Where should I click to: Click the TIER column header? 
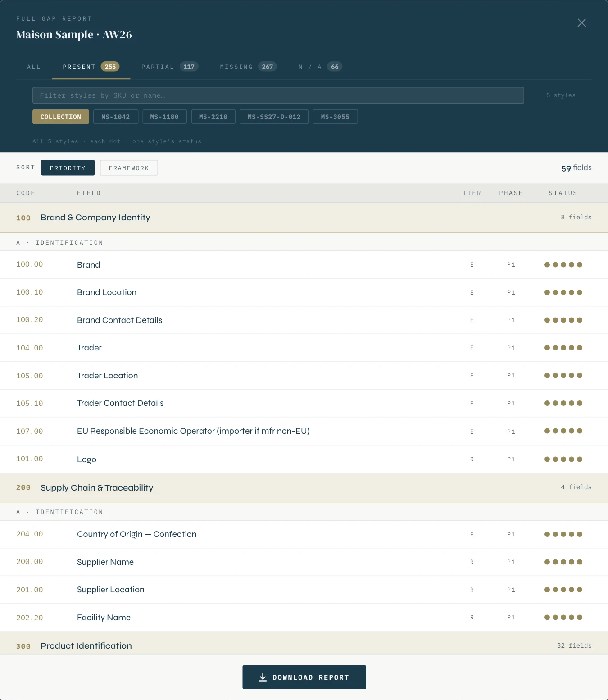click(472, 193)
